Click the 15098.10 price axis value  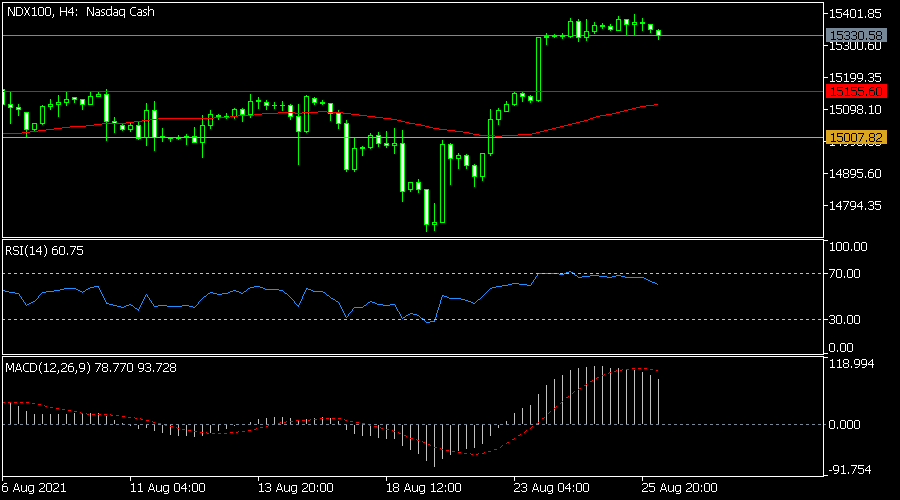pyautogui.click(x=855, y=110)
